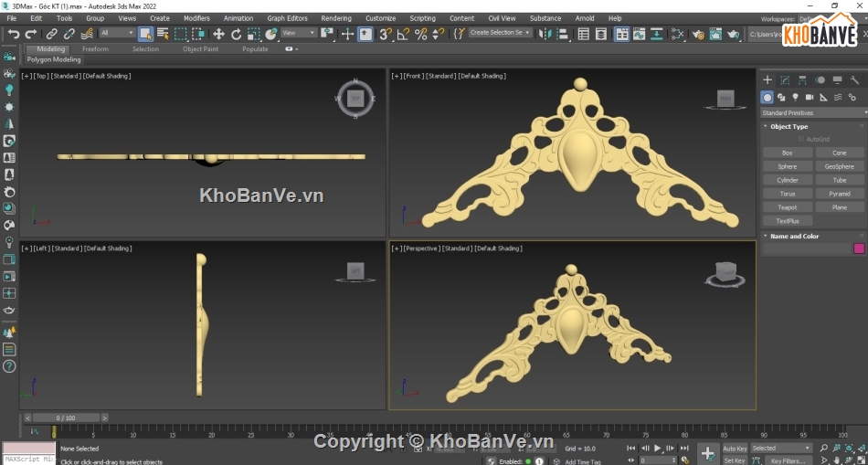
Task: Click the Align tool icon
Action: [563, 34]
